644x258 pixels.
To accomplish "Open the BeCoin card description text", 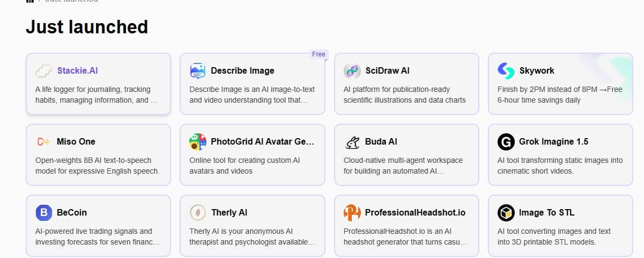I will click(x=97, y=236).
